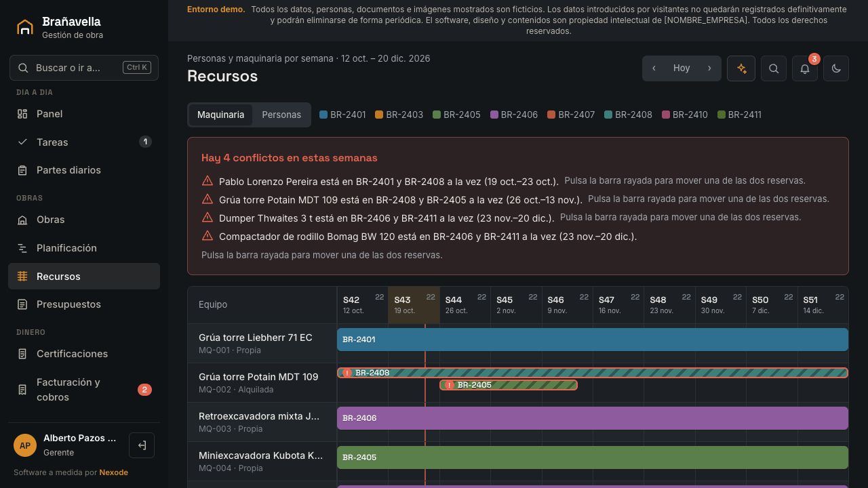
Task: Jump to current week with Hoy button
Action: pos(682,68)
